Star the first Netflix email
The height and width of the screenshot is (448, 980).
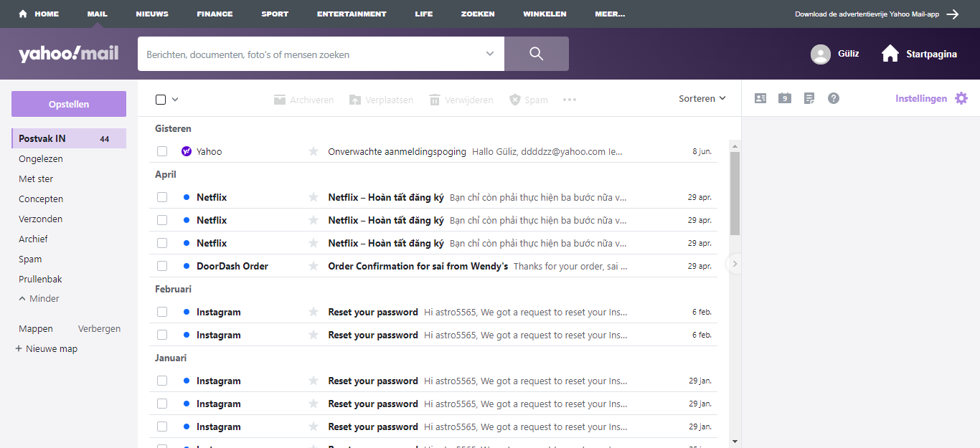point(313,197)
